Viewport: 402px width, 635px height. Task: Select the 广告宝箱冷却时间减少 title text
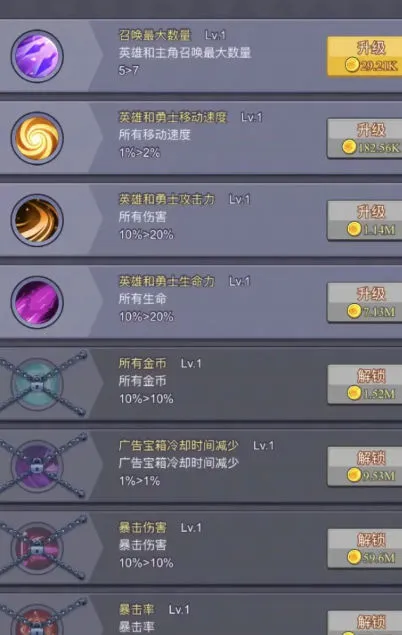(x=179, y=445)
